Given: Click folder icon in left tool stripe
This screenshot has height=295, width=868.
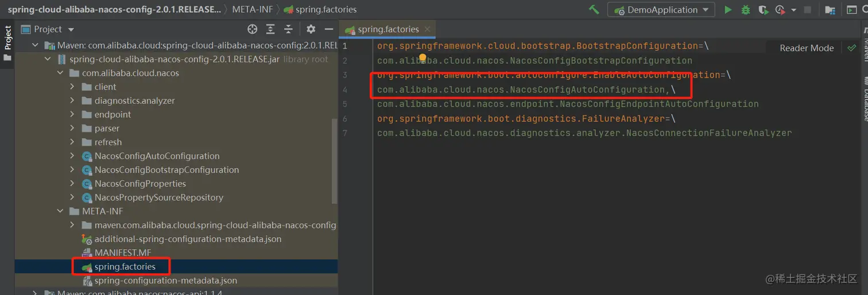Looking at the screenshot, I should 7,57.
